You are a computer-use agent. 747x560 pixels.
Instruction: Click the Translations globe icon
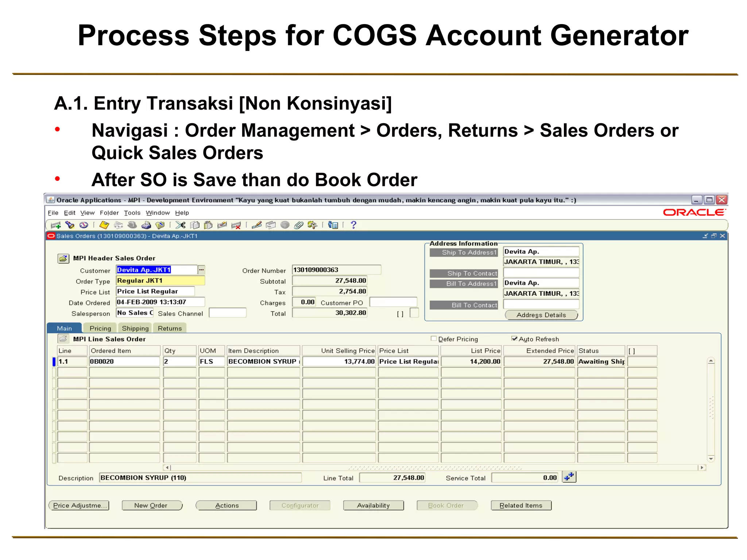(x=285, y=225)
